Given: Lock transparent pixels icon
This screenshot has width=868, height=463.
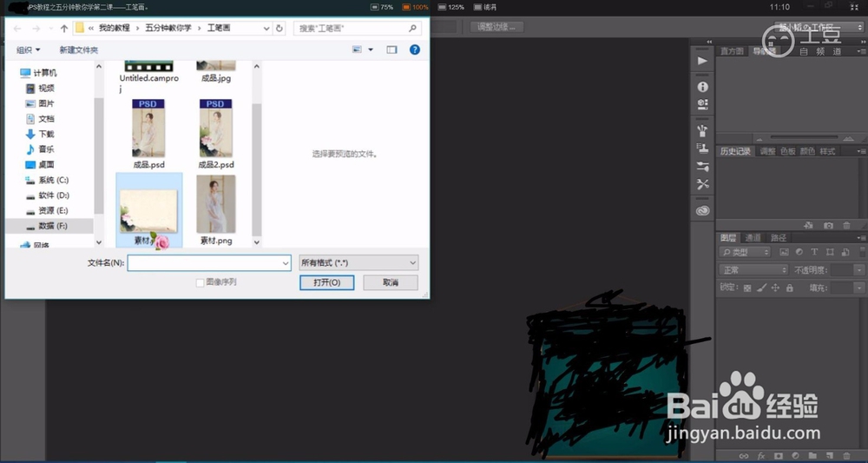Looking at the screenshot, I should pos(747,288).
